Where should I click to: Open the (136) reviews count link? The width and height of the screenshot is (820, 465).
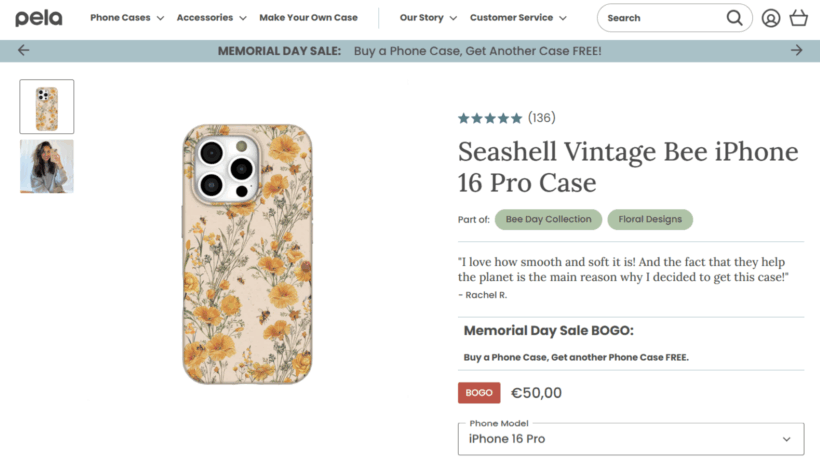(x=542, y=118)
